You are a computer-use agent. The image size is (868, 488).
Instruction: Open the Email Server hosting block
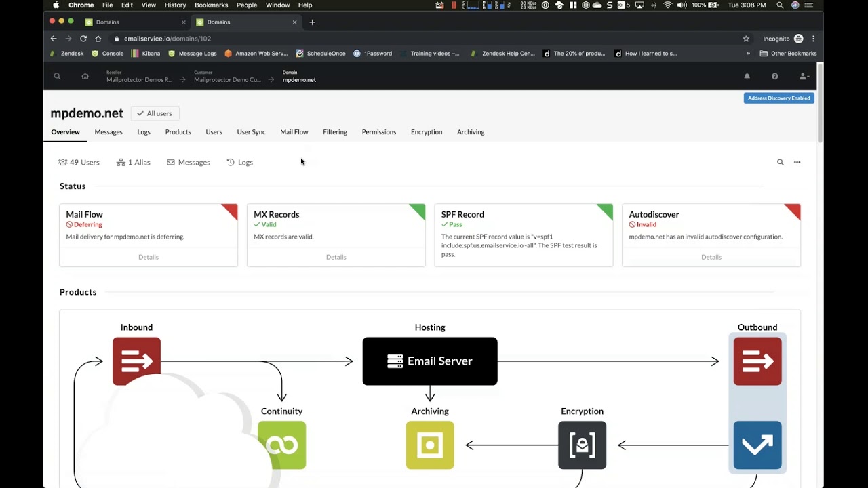pyautogui.click(x=430, y=361)
